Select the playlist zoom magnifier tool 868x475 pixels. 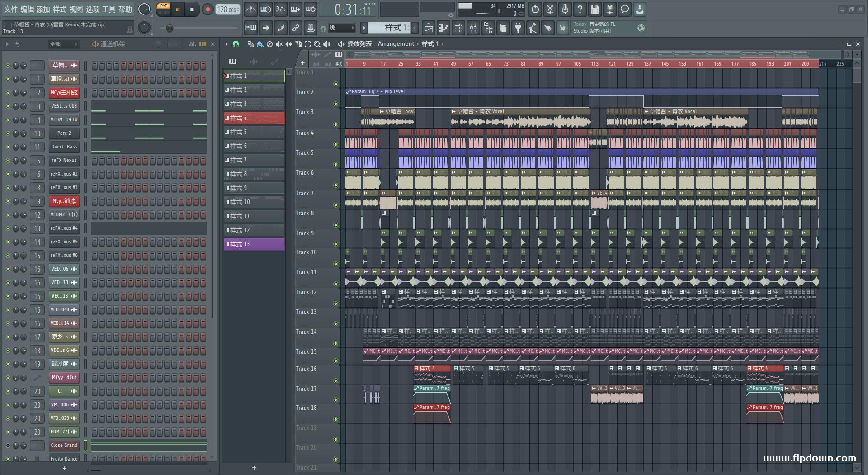pos(317,44)
